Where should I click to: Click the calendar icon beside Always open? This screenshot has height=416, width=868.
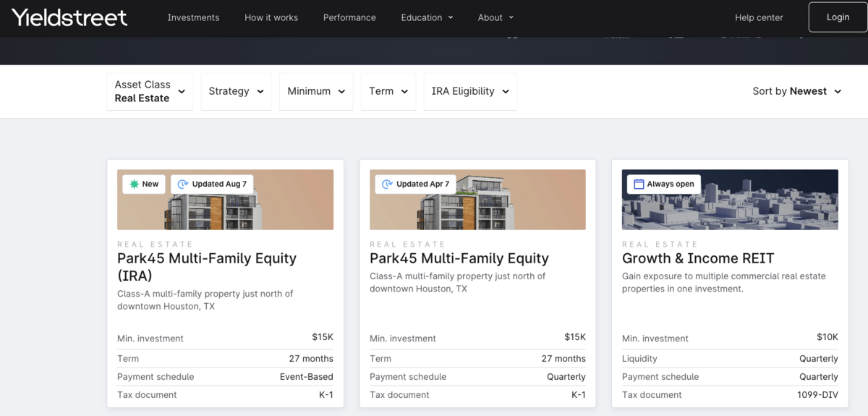coord(639,184)
